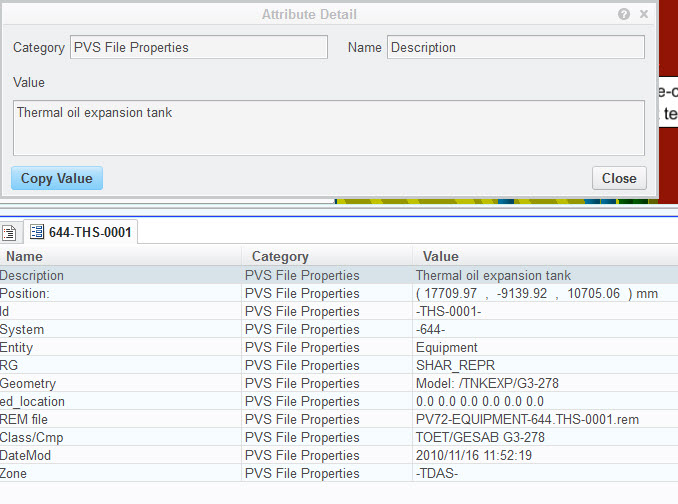Image resolution: width=678 pixels, height=504 pixels.
Task: Select the Zone row name cell
Action: point(121,473)
